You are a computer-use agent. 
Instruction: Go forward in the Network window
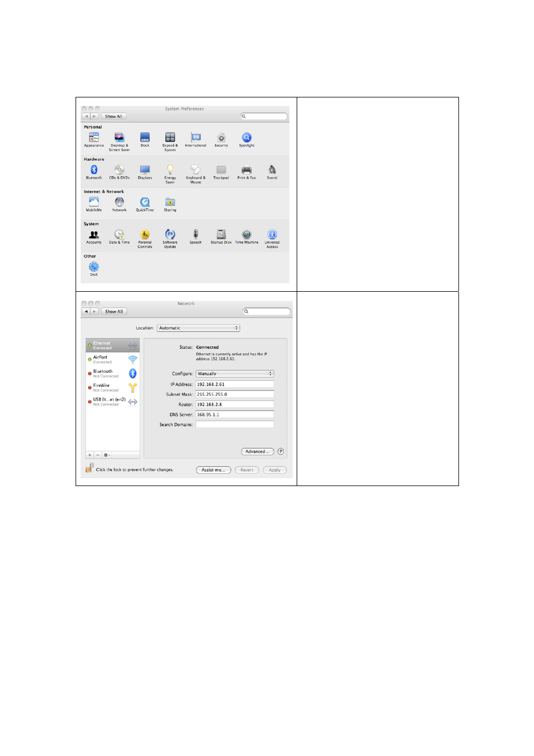coord(95,311)
